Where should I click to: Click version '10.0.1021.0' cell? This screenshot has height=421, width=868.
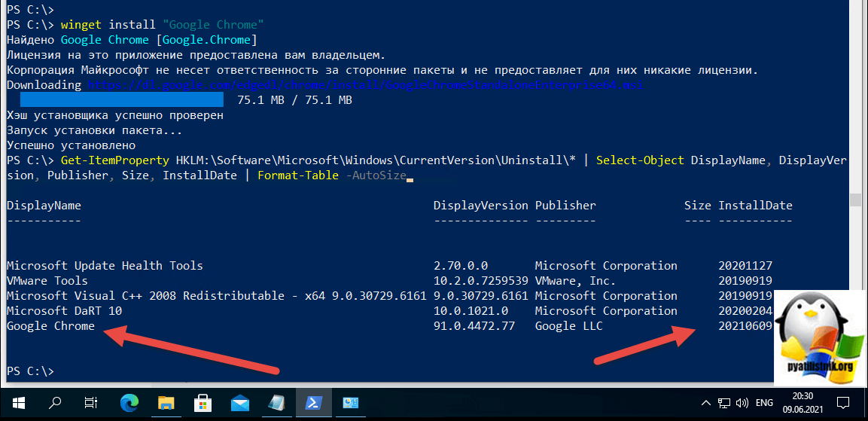pos(471,311)
